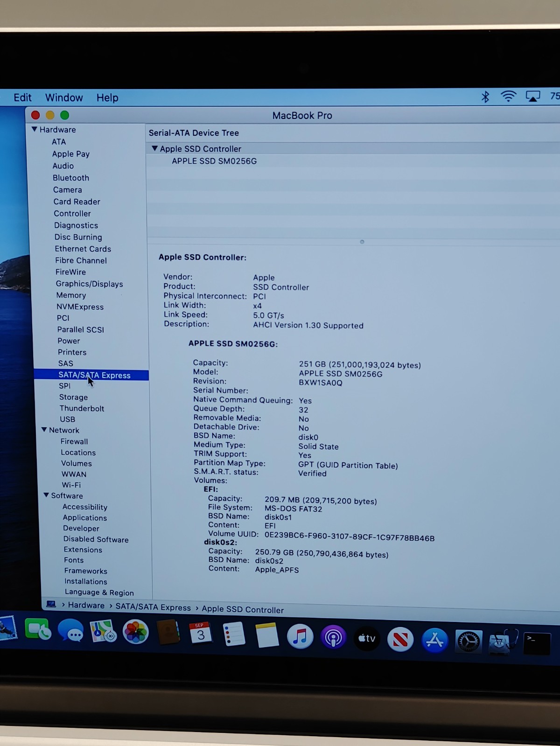Select Bluetooth in the sidebar list
This screenshot has width=560, height=746.
pyautogui.click(x=71, y=178)
